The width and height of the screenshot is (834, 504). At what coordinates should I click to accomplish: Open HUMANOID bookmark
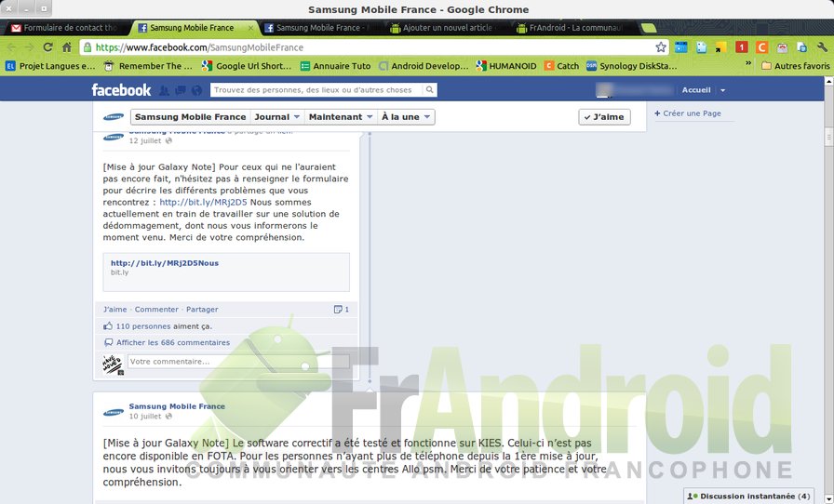pos(506,66)
